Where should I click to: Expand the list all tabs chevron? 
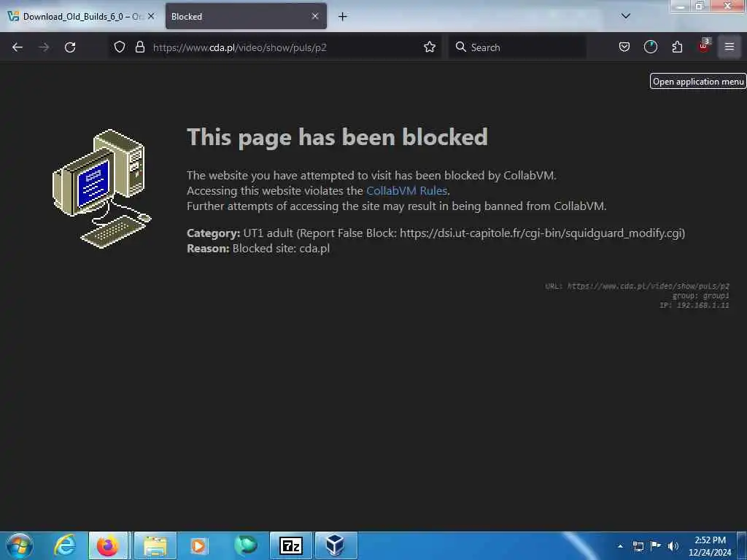coord(625,16)
